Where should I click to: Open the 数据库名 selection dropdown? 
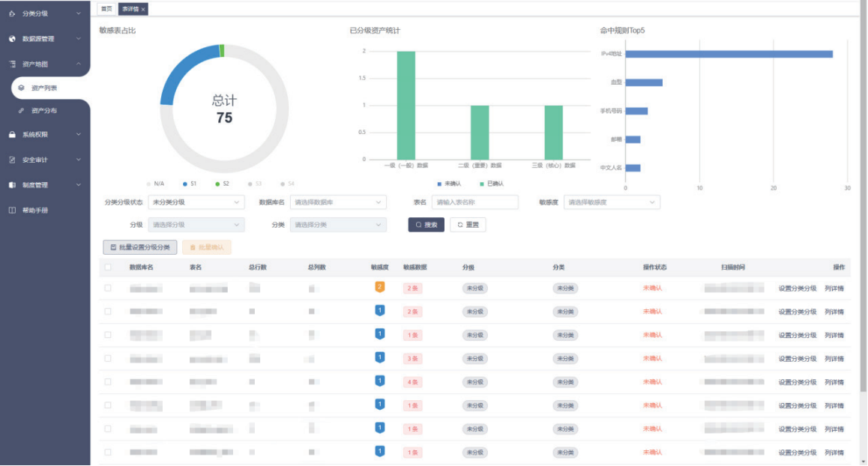pos(338,202)
